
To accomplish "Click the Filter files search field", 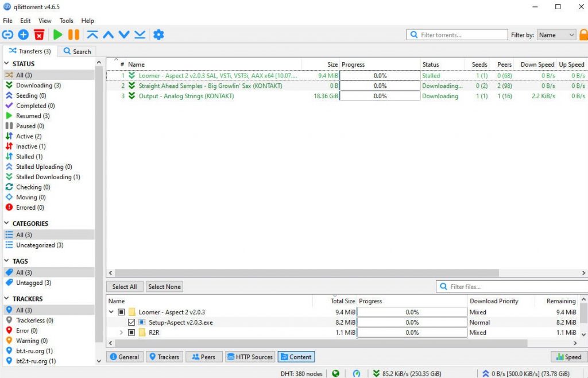I will [512, 287].
